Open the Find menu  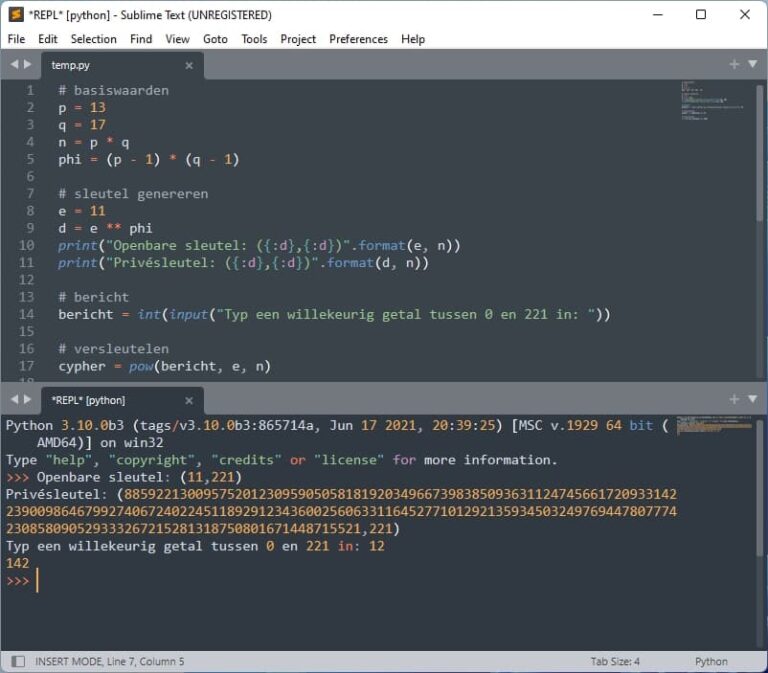pyautogui.click(x=141, y=39)
